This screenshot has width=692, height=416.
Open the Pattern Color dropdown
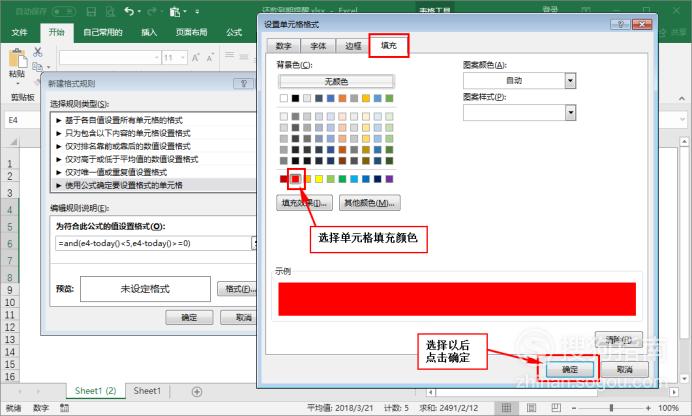tap(570, 81)
